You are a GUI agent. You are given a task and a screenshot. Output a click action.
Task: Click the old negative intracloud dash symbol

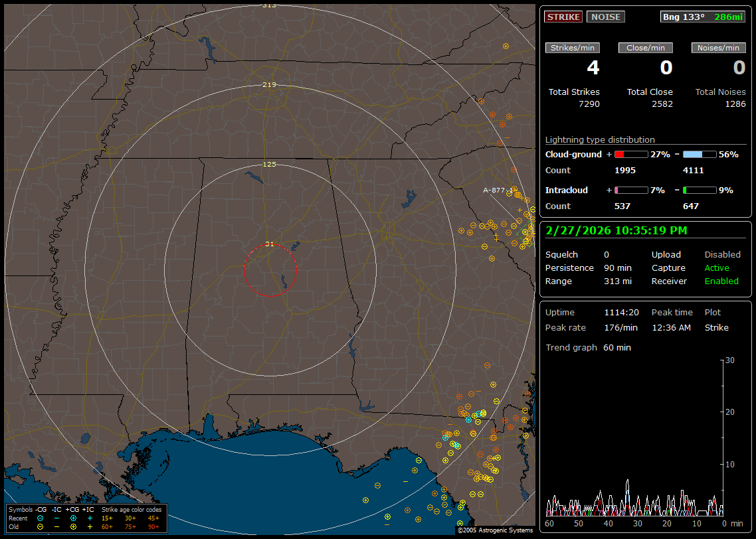click(x=57, y=526)
